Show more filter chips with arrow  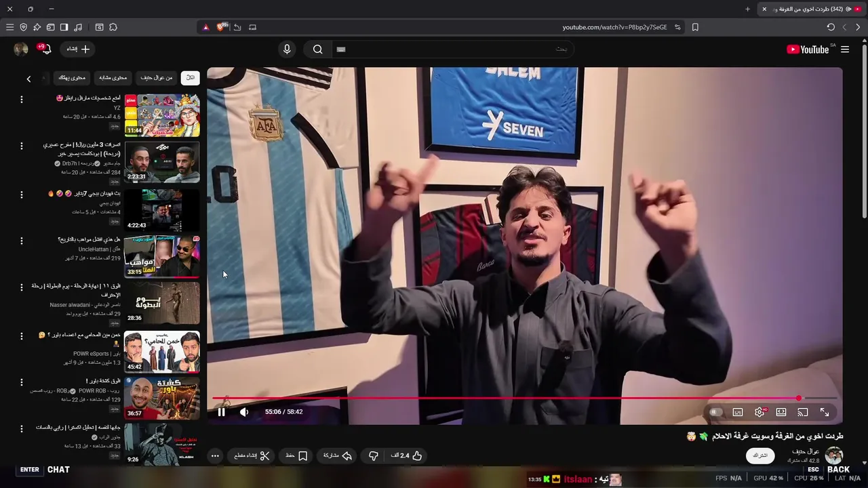28,79
